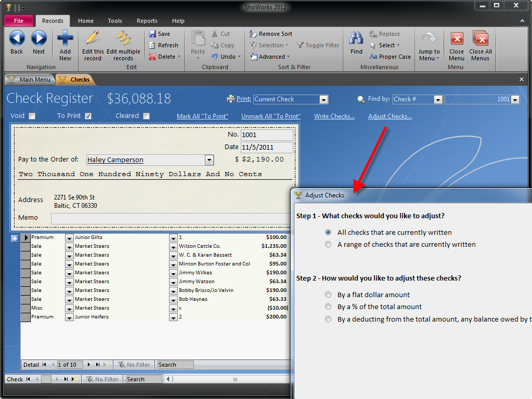Open the File menu
The image size is (532, 399).
click(18, 21)
